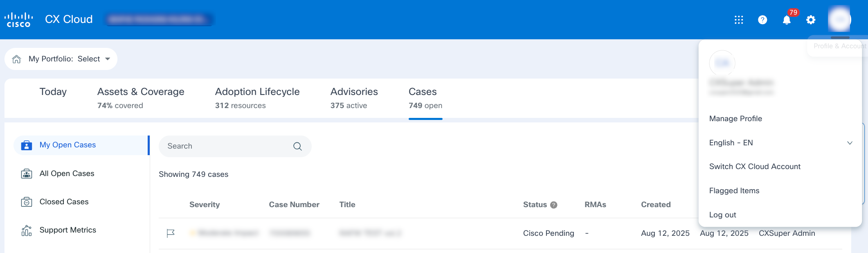
Task: Click the search magnifier icon
Action: coord(297,146)
